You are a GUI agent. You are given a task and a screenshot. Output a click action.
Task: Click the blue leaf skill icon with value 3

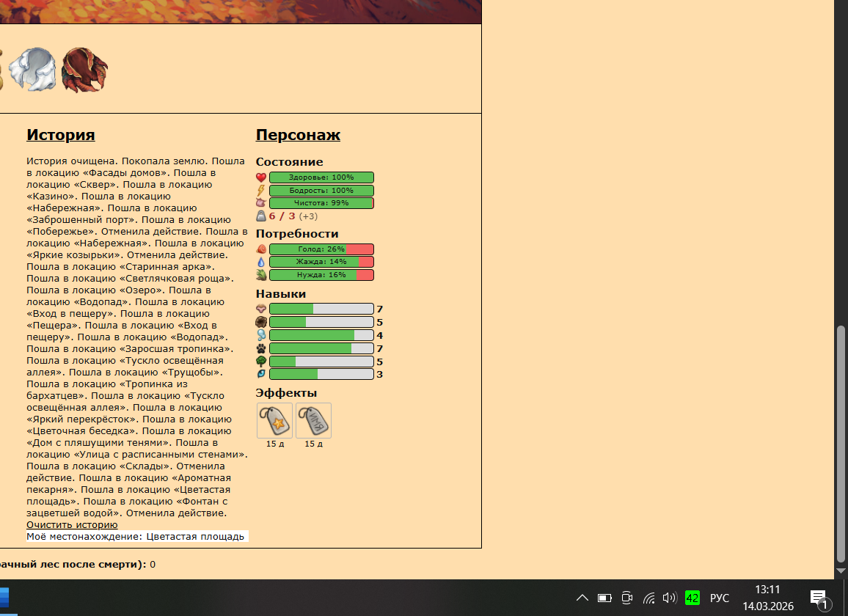point(261,374)
